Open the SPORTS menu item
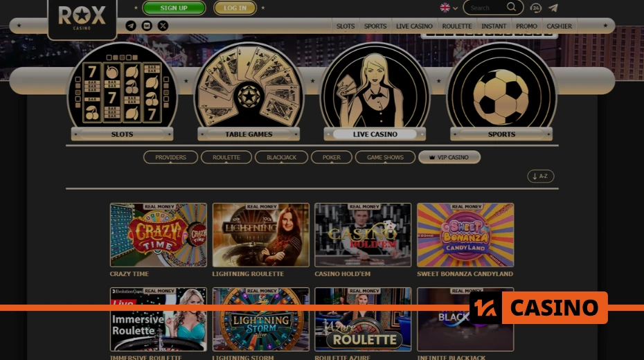Image resolution: width=644 pixels, height=360 pixels. pos(375,26)
